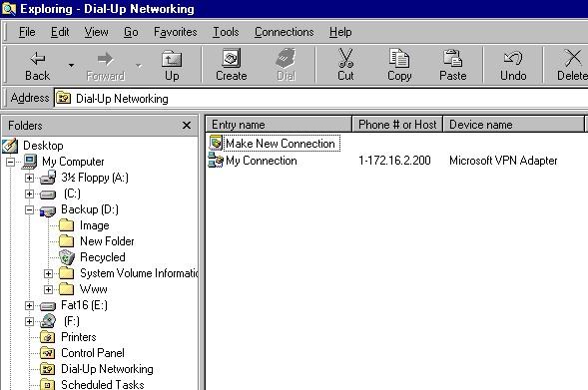Expand the (F:) CD drive node

(30, 322)
